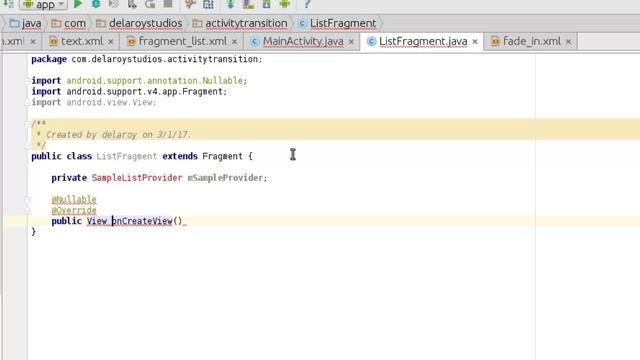This screenshot has height=360, width=640.
Task: Click the android.view.View import
Action: point(111,102)
